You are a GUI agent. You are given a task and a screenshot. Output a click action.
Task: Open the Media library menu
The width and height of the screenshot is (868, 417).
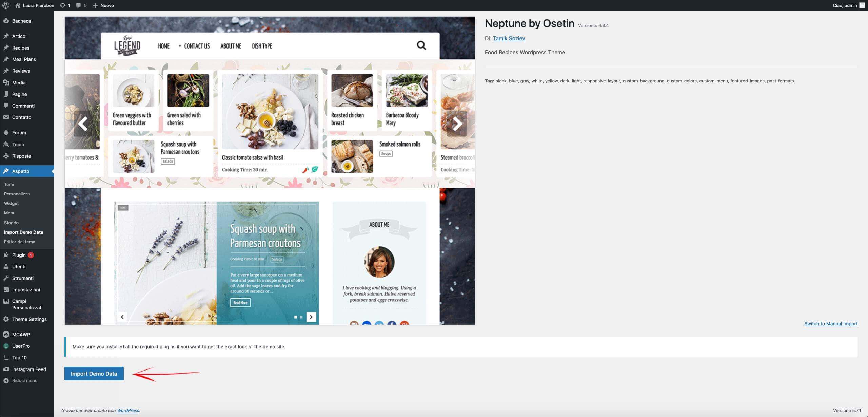[x=19, y=83]
